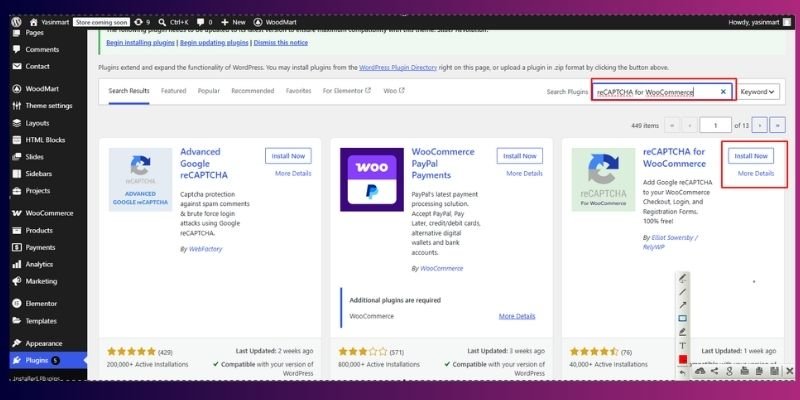The width and height of the screenshot is (800, 400).
Task: Click the Appearance brush icon
Action: click(17, 343)
